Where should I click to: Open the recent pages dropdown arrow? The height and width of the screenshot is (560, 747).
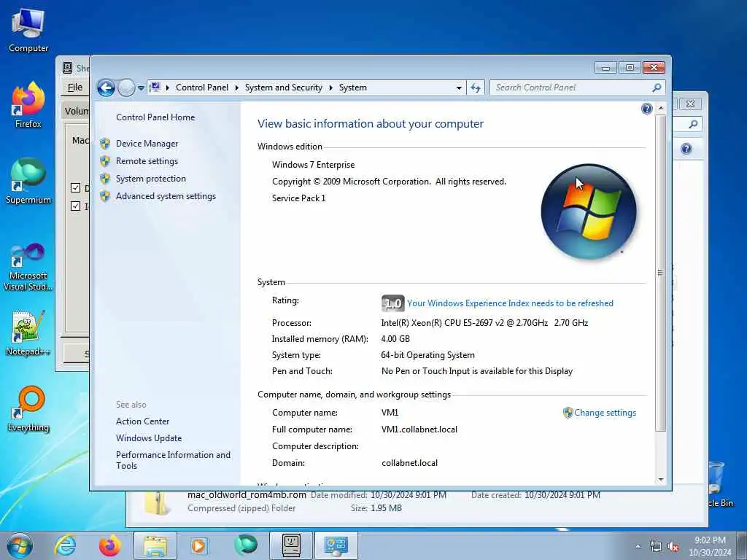point(141,88)
